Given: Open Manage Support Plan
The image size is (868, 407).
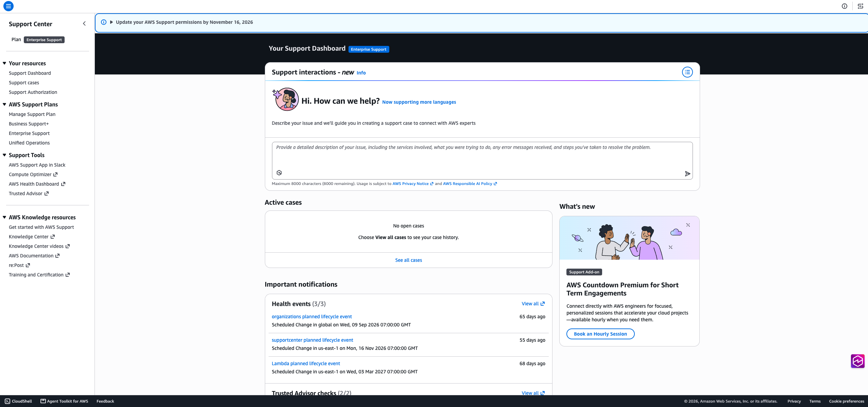Looking at the screenshot, I should pyautogui.click(x=32, y=114).
